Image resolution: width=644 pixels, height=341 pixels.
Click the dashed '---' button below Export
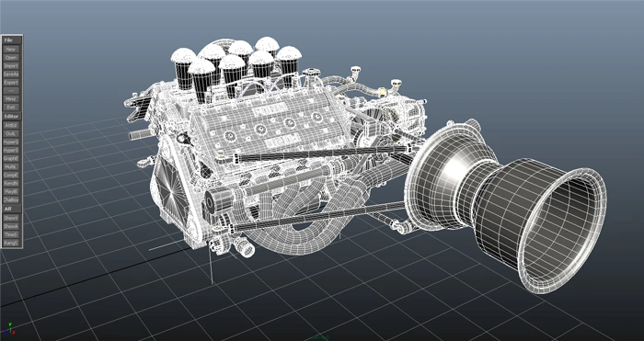[11, 91]
